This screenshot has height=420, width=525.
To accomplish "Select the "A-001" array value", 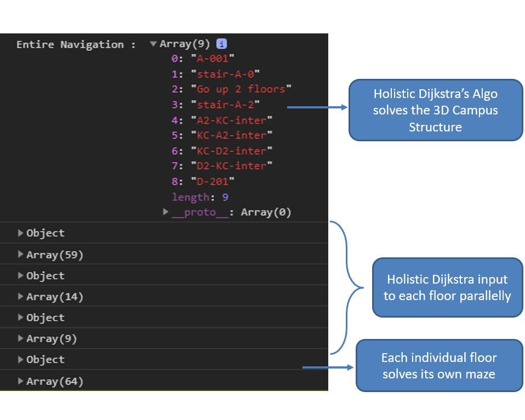I will tap(213, 59).
